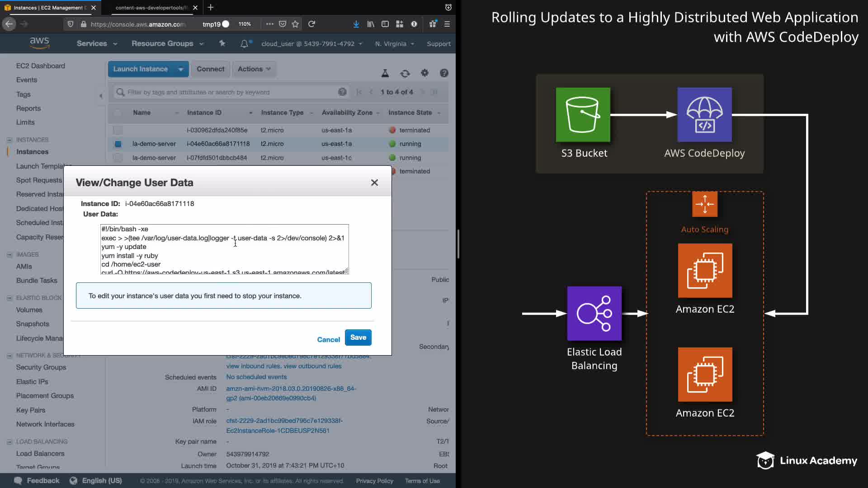
Task: Click Save in User Data dialog
Action: point(358,338)
